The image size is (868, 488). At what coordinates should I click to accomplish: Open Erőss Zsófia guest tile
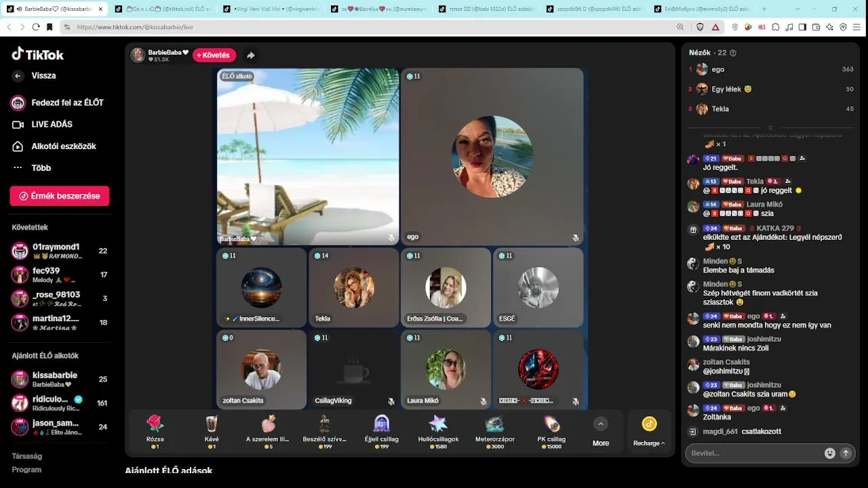tap(446, 287)
